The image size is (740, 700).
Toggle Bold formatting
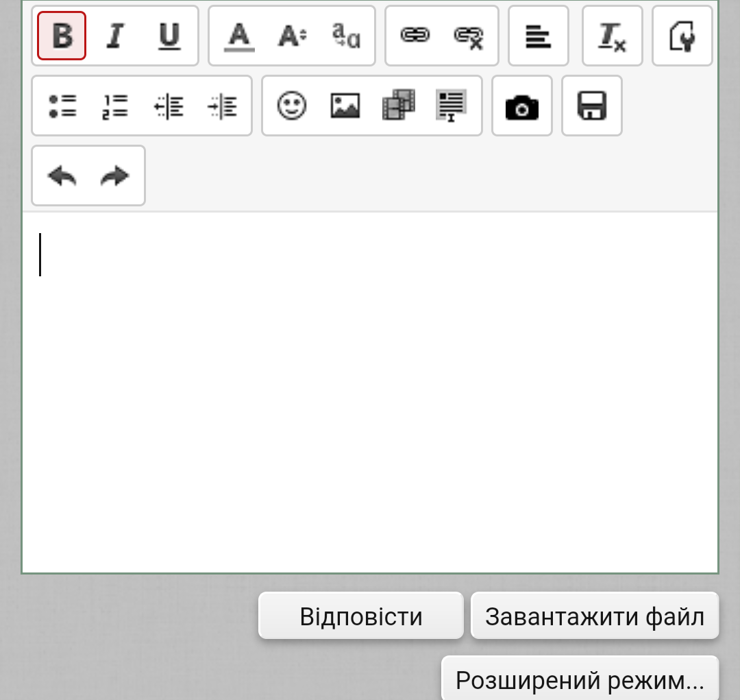(x=62, y=36)
